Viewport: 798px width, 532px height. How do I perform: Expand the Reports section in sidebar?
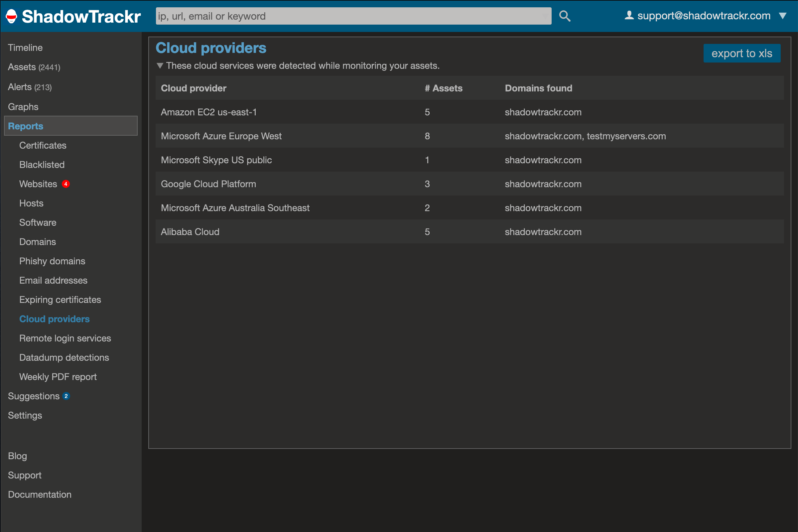pos(26,126)
